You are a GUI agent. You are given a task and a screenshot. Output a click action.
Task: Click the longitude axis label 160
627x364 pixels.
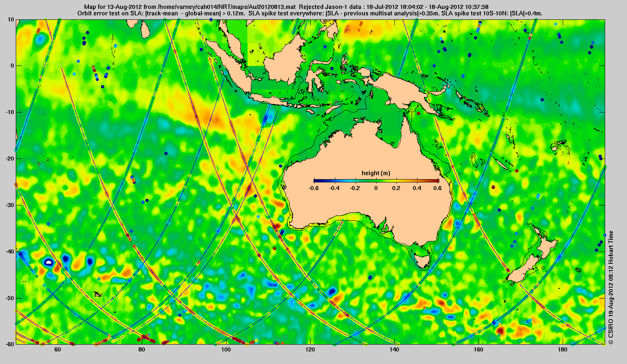tap(479, 349)
